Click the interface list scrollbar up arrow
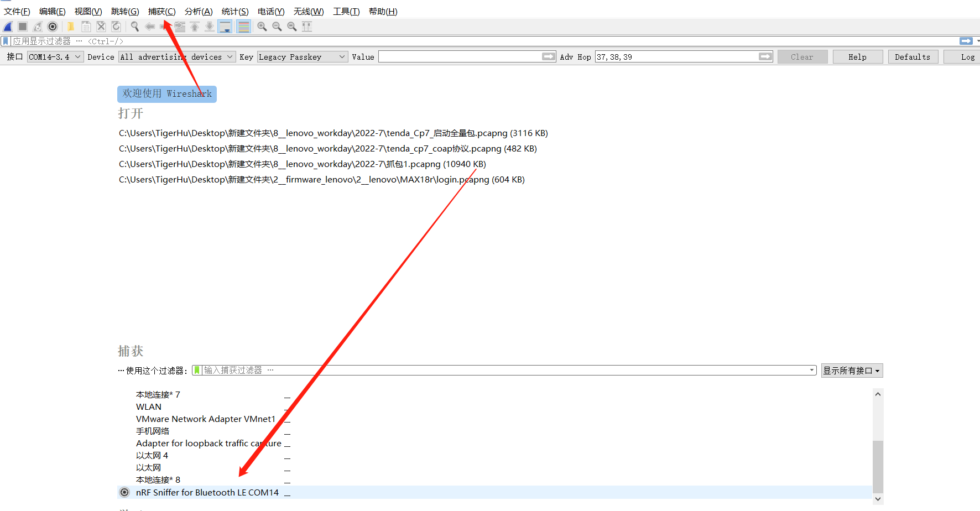The height and width of the screenshot is (511, 980). pos(878,394)
